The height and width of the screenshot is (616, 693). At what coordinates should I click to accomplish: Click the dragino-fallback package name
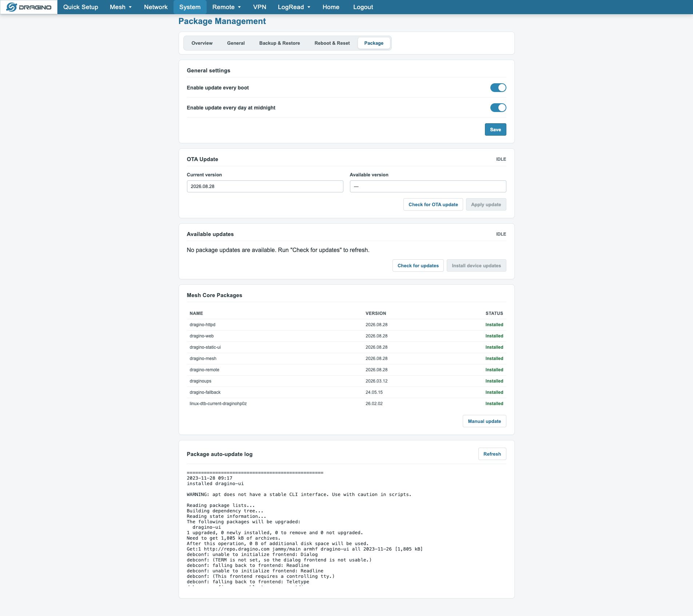tap(205, 392)
